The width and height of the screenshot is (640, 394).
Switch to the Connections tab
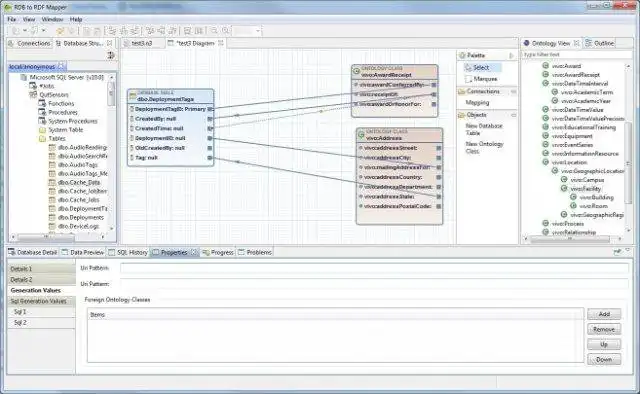[30, 43]
